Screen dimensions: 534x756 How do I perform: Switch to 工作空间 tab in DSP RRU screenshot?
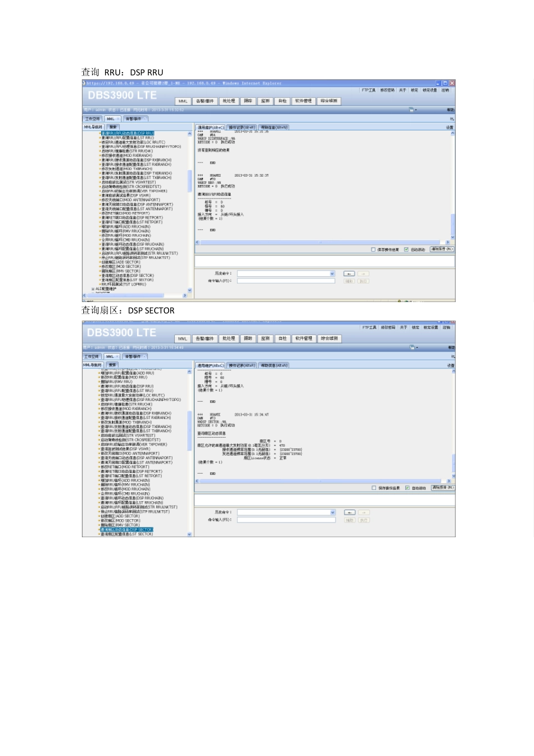click(92, 119)
